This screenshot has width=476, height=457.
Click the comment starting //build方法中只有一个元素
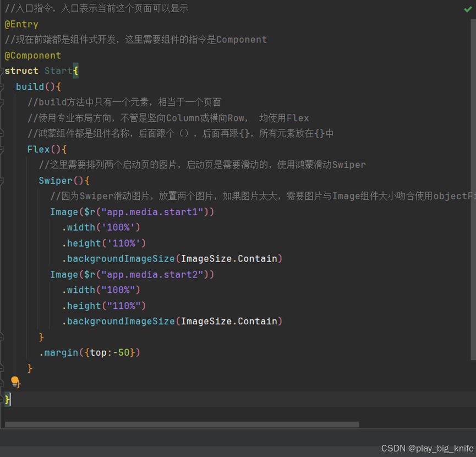124,102
